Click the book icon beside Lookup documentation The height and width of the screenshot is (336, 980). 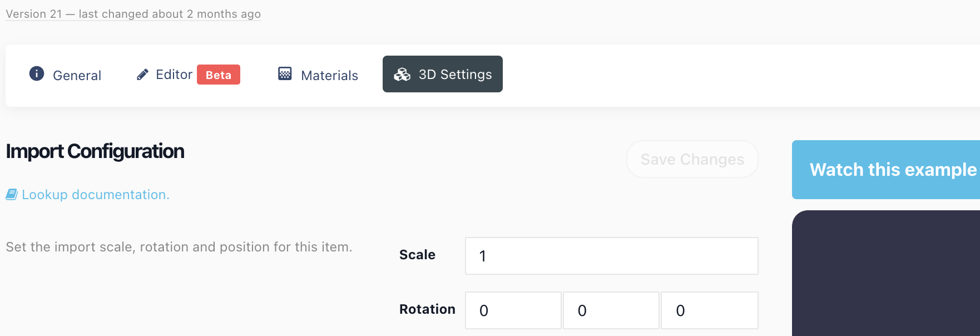click(12, 194)
